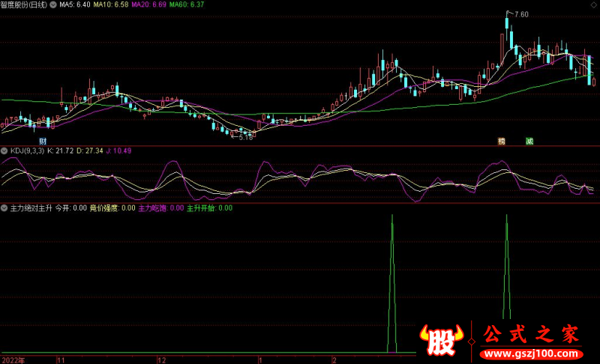Click the blue 财 event marker icon
This screenshot has height=364, width=600.
(43, 141)
